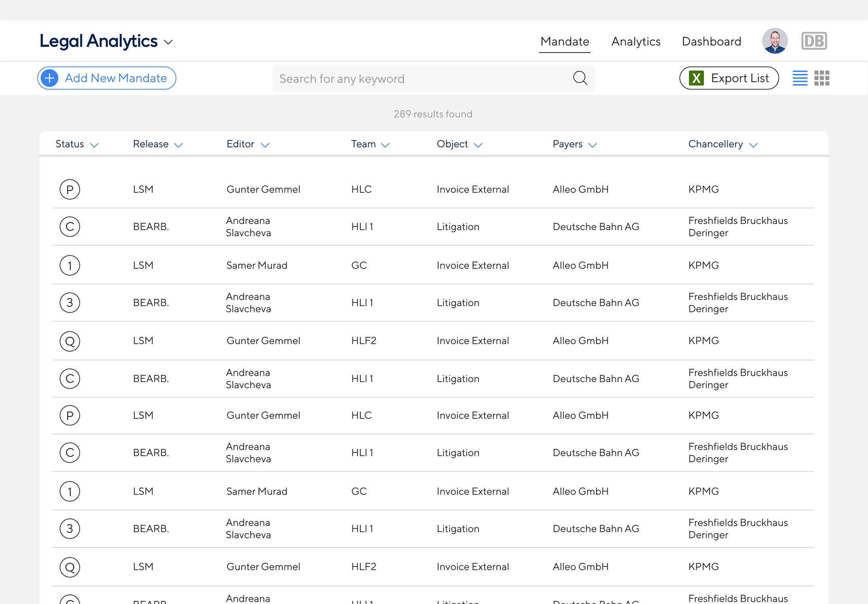868x604 pixels.
Task: Click P status icon in first row
Action: 70,189
